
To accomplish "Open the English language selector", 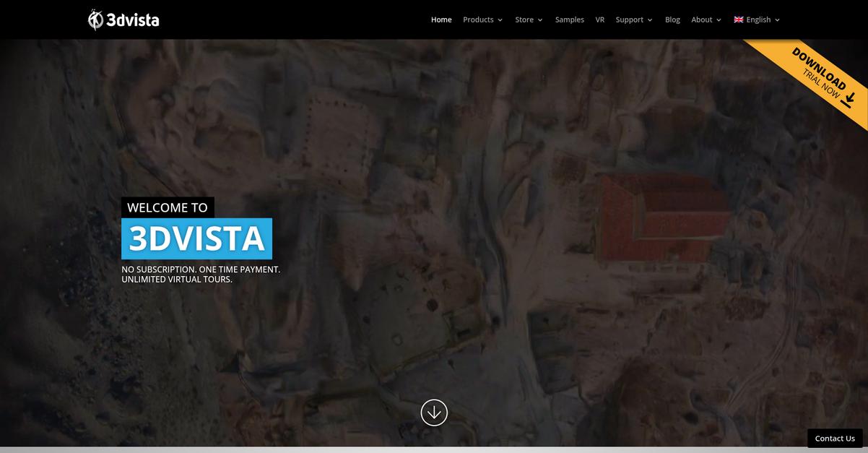I will [757, 20].
